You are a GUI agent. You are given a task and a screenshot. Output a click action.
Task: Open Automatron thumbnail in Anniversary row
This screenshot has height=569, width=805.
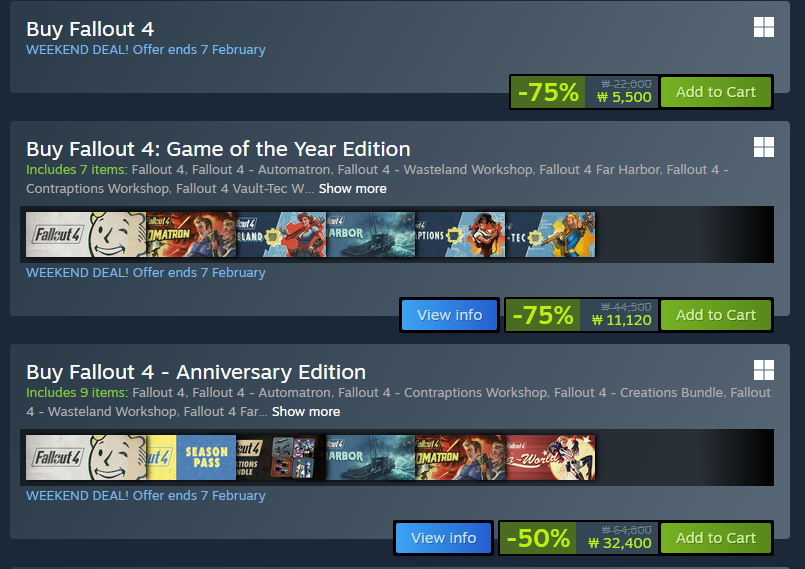coord(460,458)
